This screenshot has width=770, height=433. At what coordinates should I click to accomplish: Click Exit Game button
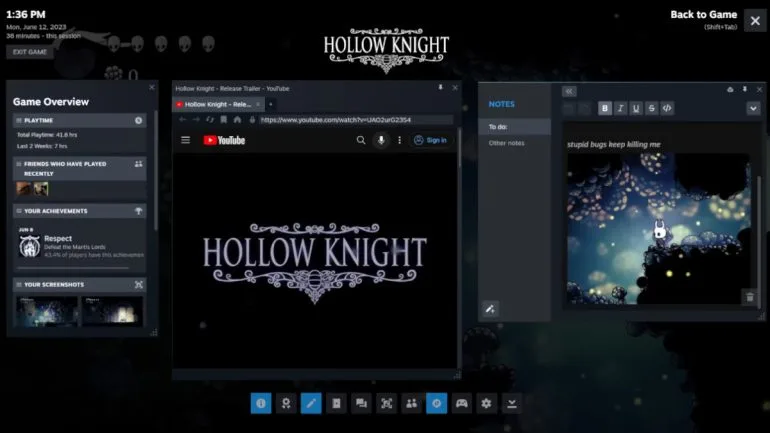pos(29,52)
